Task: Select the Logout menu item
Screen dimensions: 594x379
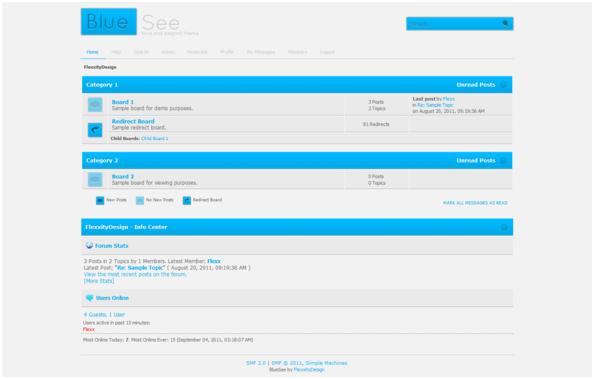Action: click(x=327, y=52)
